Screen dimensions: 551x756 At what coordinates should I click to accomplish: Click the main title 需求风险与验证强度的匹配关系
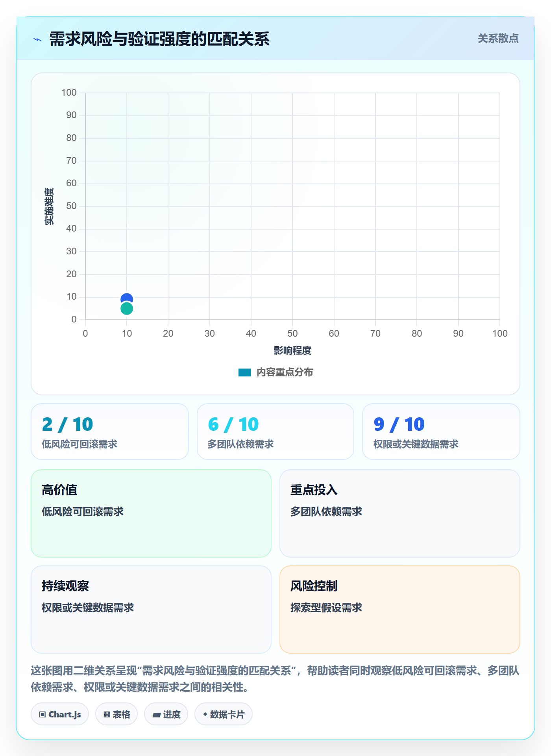159,39
